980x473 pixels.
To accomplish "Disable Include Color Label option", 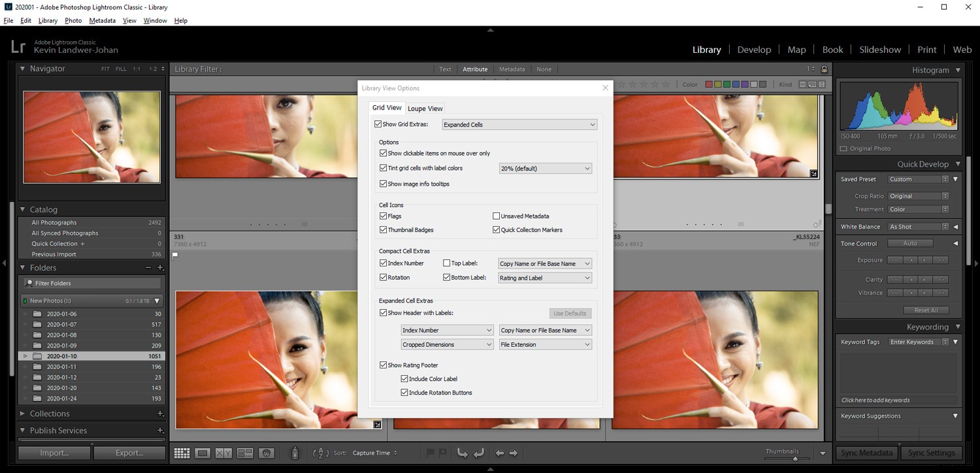I will tap(405, 378).
